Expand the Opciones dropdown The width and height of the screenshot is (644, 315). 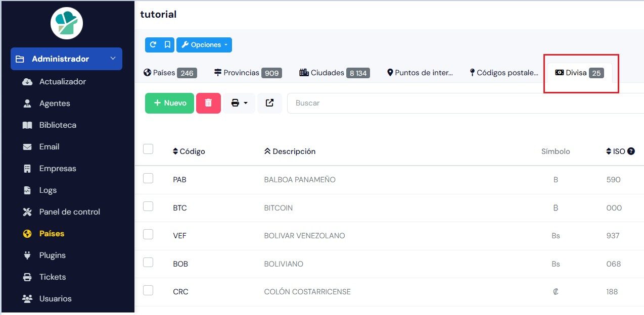click(x=204, y=45)
